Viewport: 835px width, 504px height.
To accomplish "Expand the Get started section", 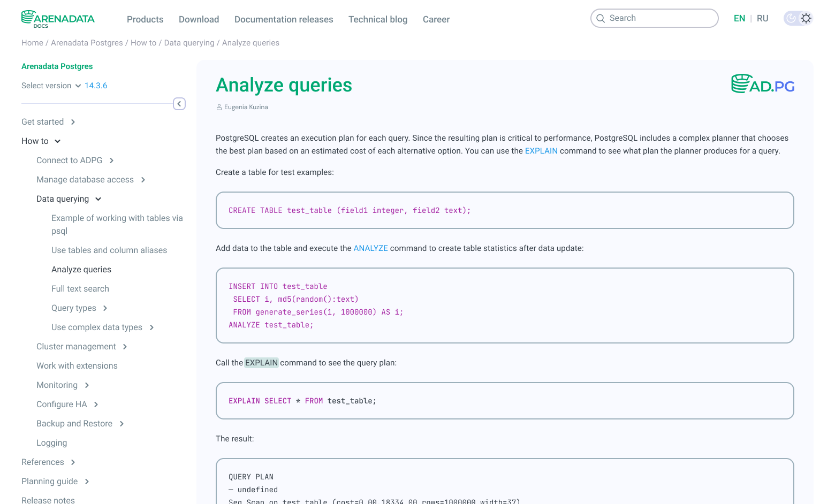I will pos(73,122).
